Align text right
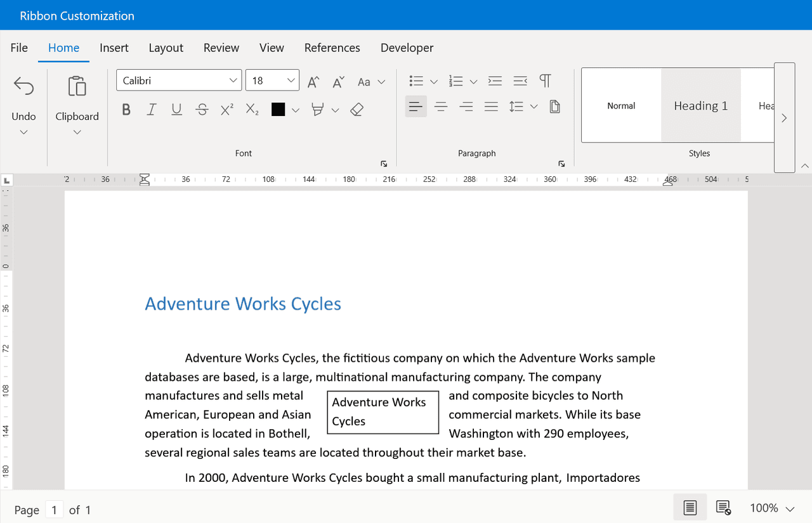This screenshot has width=812, height=523. point(466,107)
